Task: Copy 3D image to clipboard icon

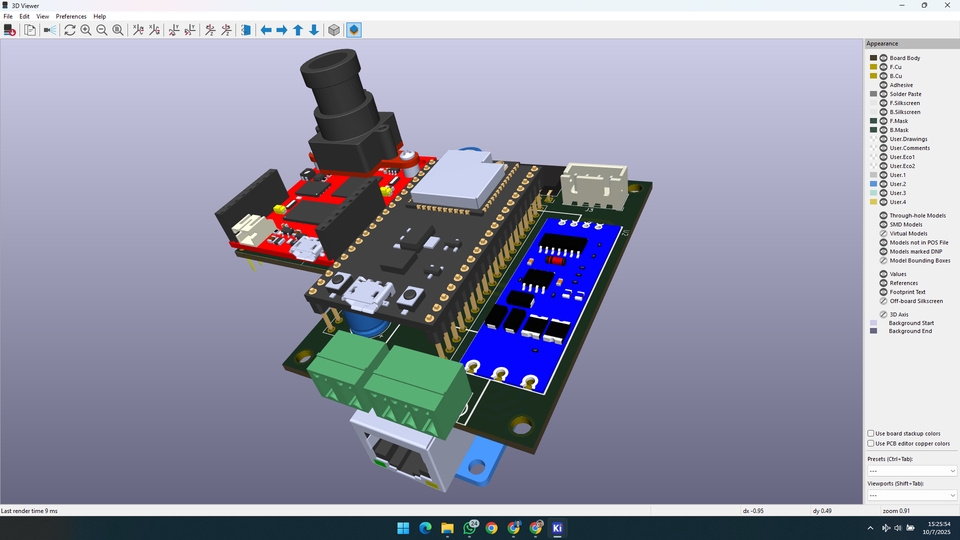Action: point(30,30)
